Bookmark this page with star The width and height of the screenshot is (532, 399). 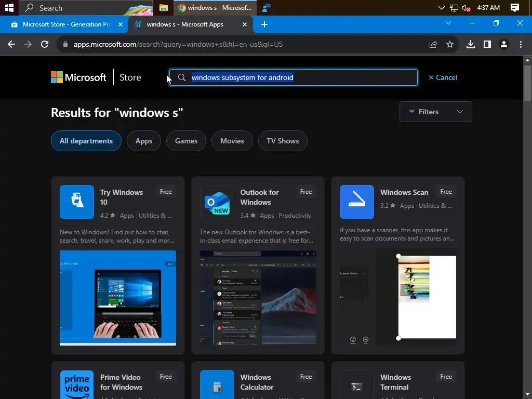point(450,45)
